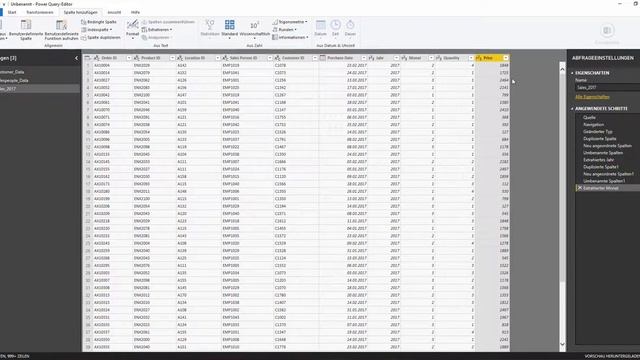Open the Order ID column filter dropdown
Viewport: 640px width, 360px height.
(129, 58)
